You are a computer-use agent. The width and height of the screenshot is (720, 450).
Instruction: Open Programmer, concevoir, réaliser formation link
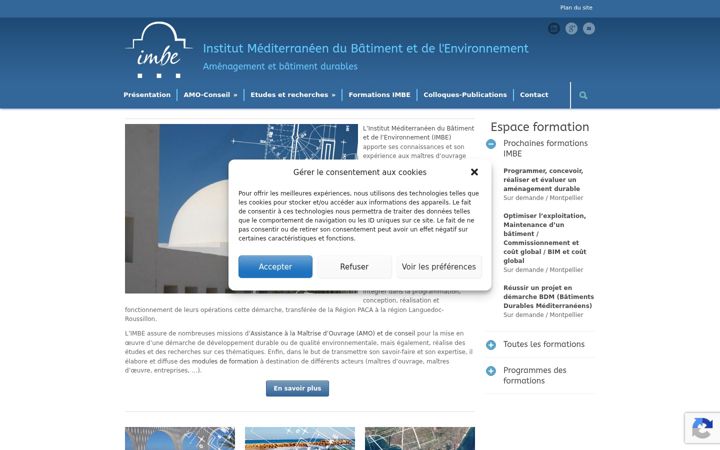click(x=543, y=180)
